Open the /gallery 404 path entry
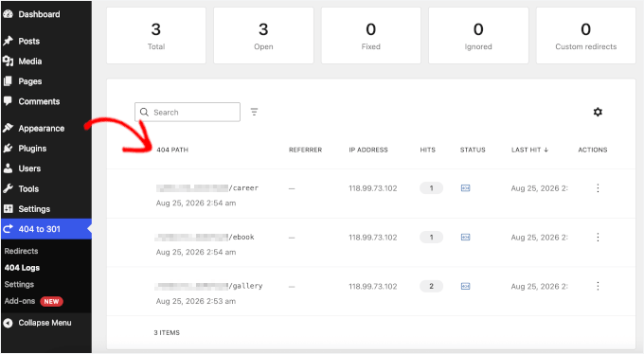 [x=209, y=286]
